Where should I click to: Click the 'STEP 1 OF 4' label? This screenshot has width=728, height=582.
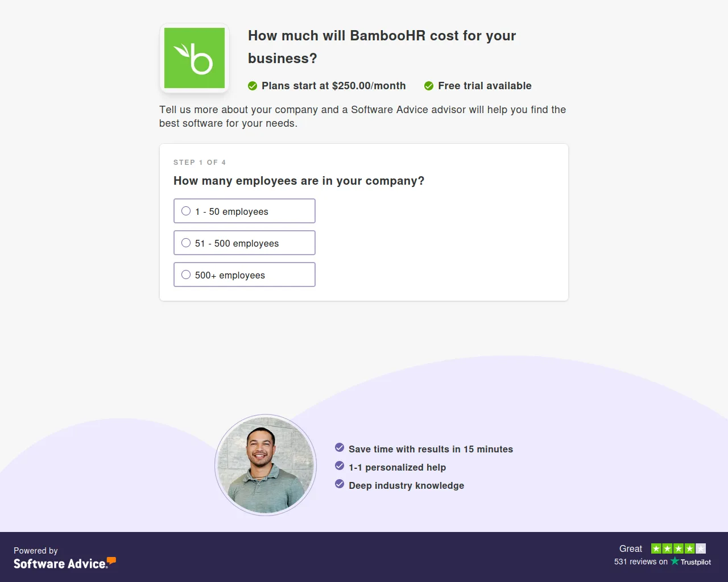[x=200, y=163]
